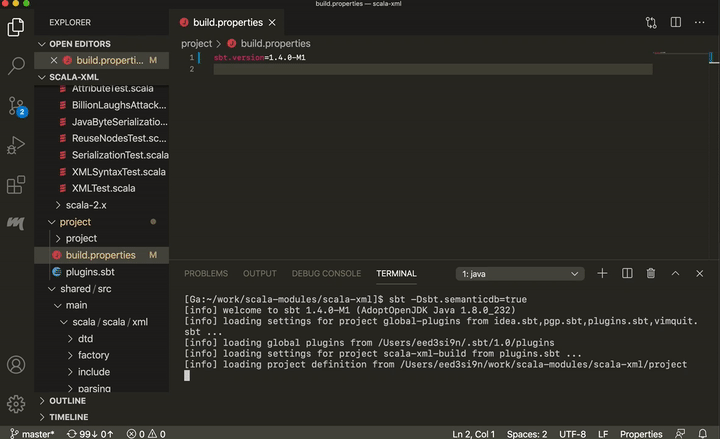Open changes compare icon in editor toolbar
Image resolution: width=720 pixels, height=439 pixels.
coord(651,23)
